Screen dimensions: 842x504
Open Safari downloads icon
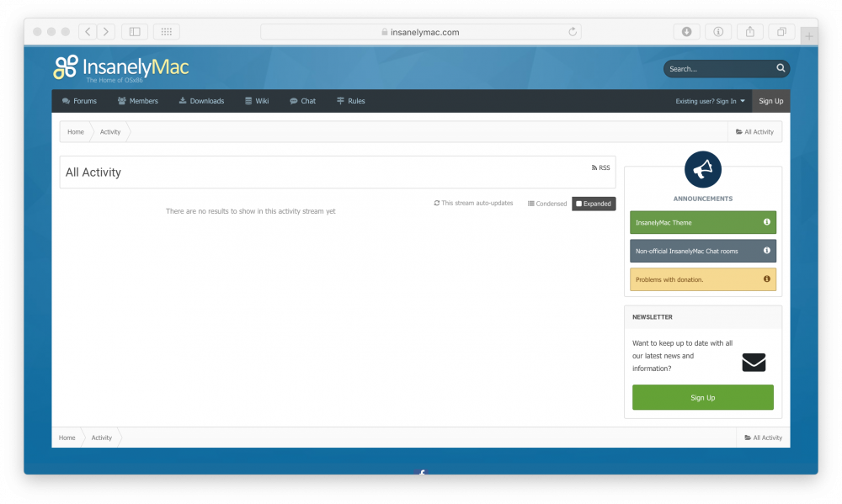coord(686,32)
